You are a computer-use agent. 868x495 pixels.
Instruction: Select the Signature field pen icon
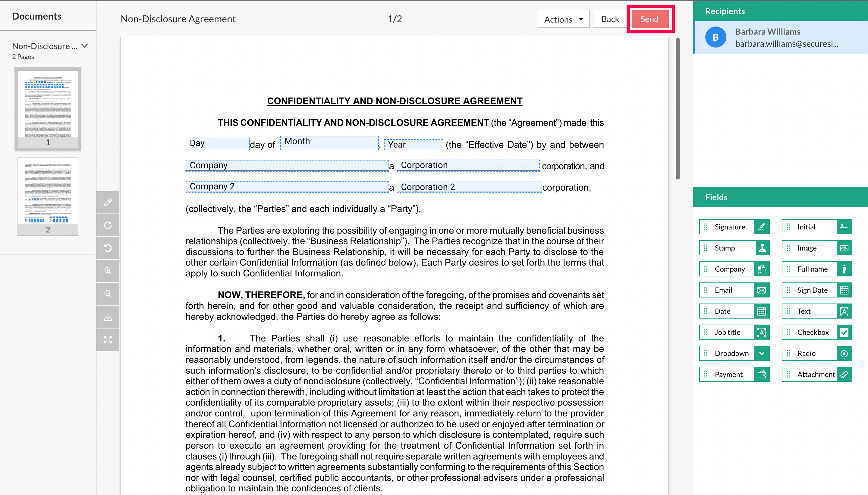coord(762,227)
